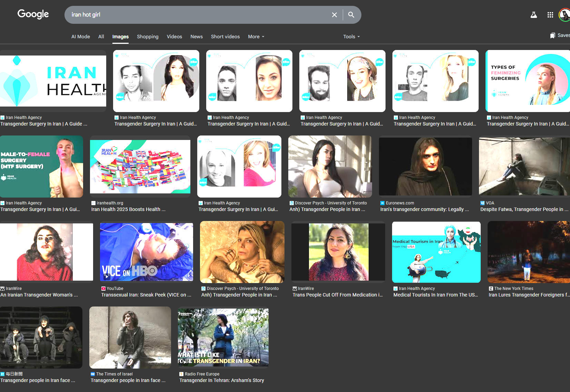Image resolution: width=570 pixels, height=392 pixels.
Task: Open 'Iran Lures Transgender Foreigners' link
Action: click(529, 295)
